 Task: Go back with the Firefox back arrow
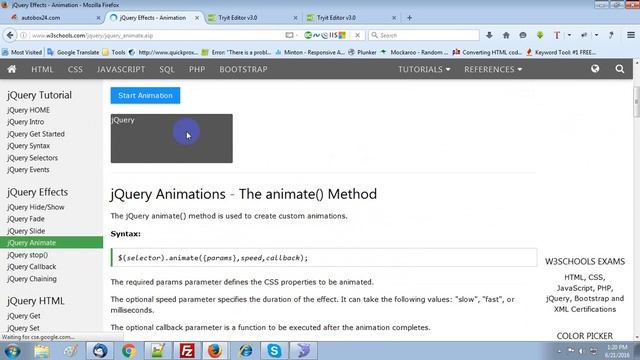[x=10, y=36]
